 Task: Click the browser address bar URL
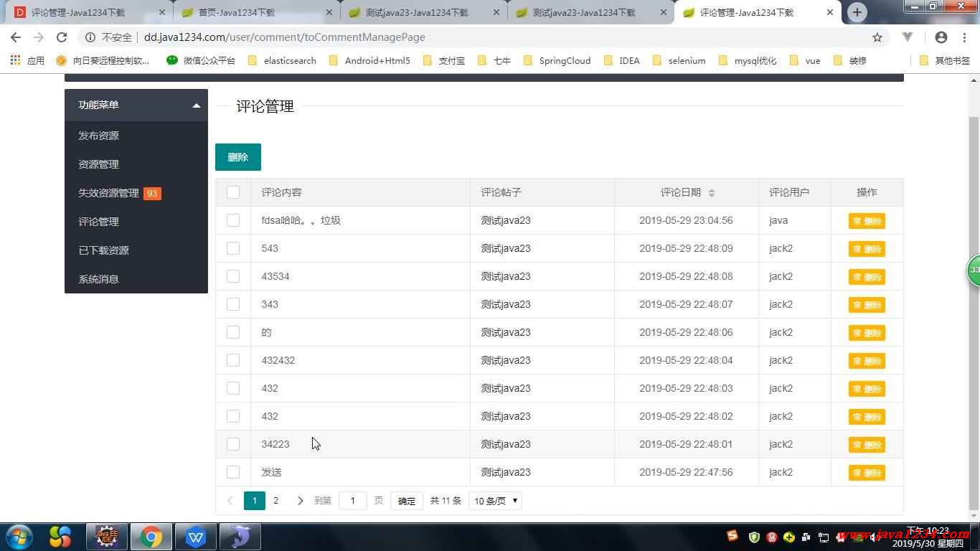(284, 37)
